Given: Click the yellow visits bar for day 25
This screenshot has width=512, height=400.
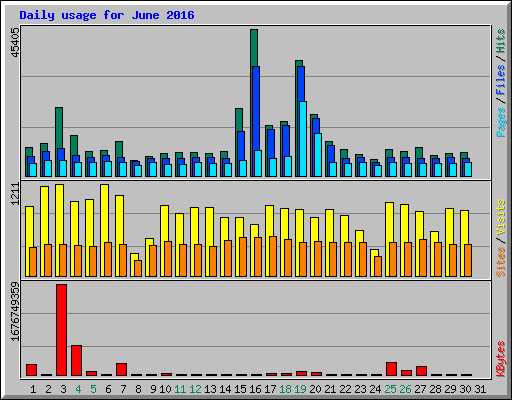Looking at the screenshot, I should pyautogui.click(x=389, y=222).
